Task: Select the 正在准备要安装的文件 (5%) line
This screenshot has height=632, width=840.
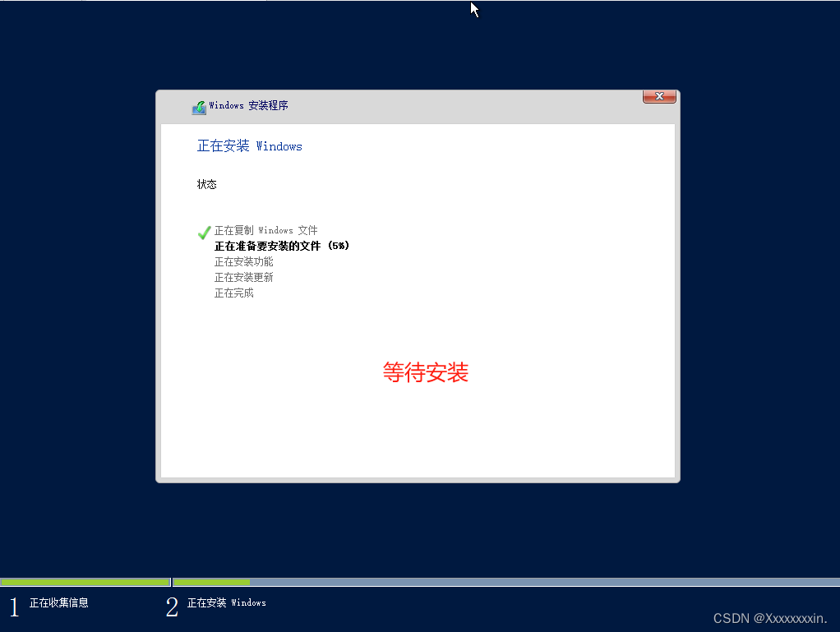Action: coord(282,246)
